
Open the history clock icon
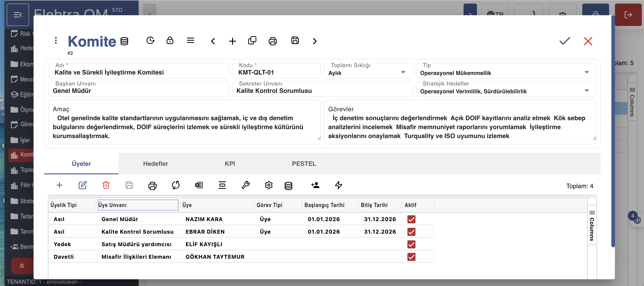tap(150, 40)
